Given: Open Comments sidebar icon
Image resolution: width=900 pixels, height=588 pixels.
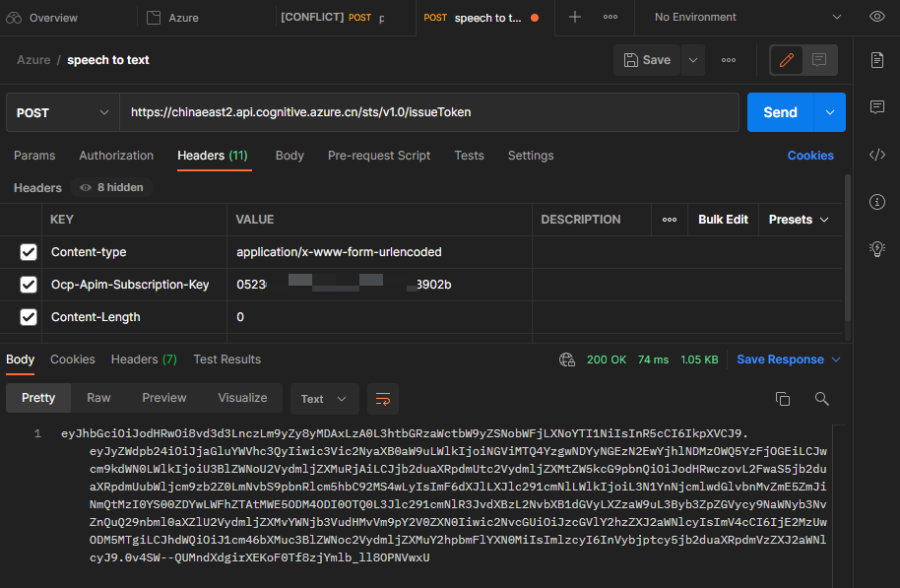Looking at the screenshot, I should pyautogui.click(x=876, y=106).
